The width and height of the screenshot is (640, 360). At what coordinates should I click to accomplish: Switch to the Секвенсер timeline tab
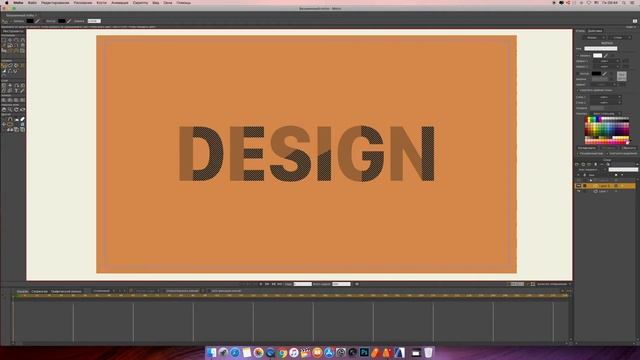(x=40, y=291)
